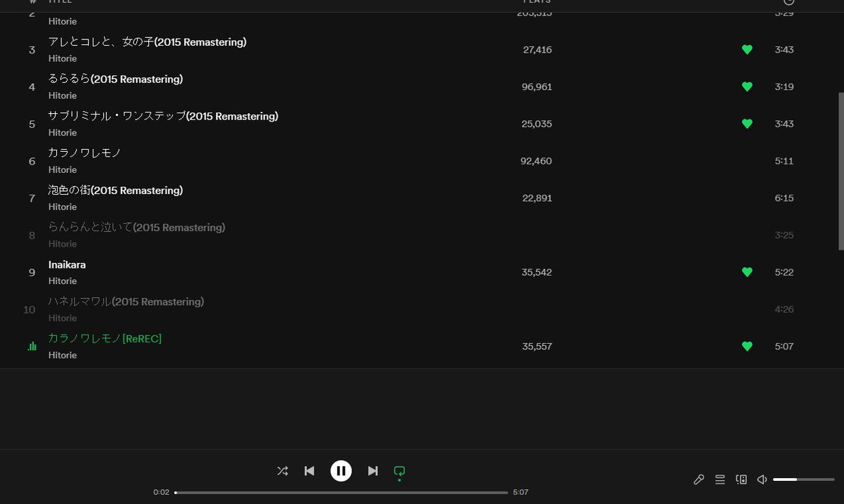This screenshot has height=504, width=844.
Task: Open the play queue
Action: (x=720, y=479)
